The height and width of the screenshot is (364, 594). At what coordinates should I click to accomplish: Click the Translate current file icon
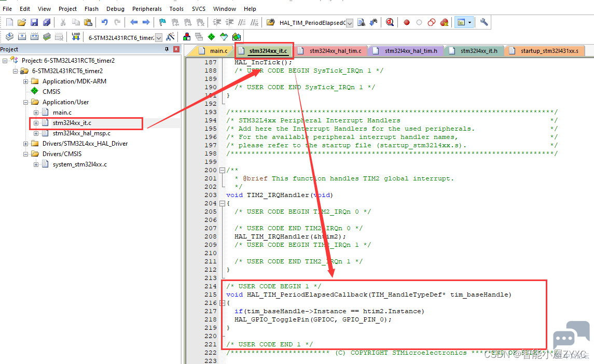tap(10, 37)
